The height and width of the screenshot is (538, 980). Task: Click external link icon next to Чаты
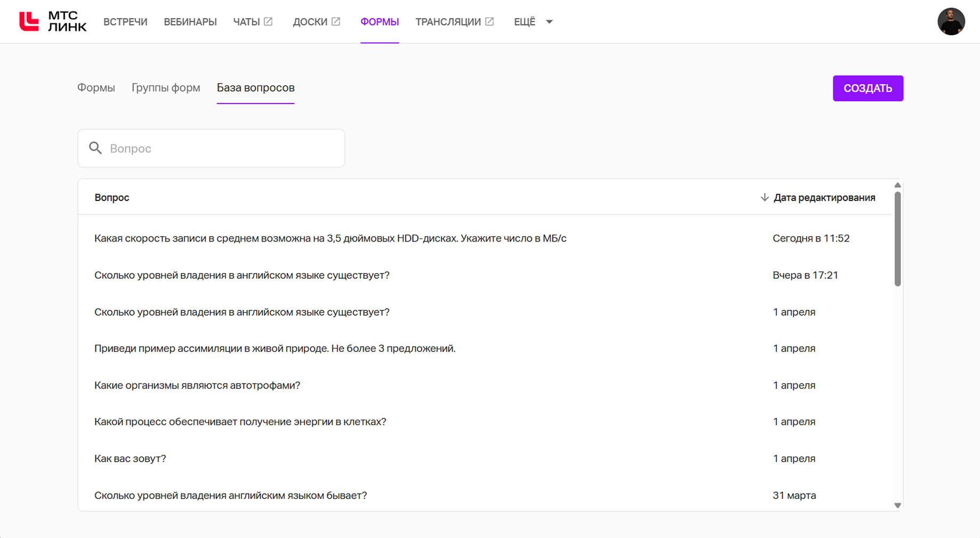click(x=268, y=21)
